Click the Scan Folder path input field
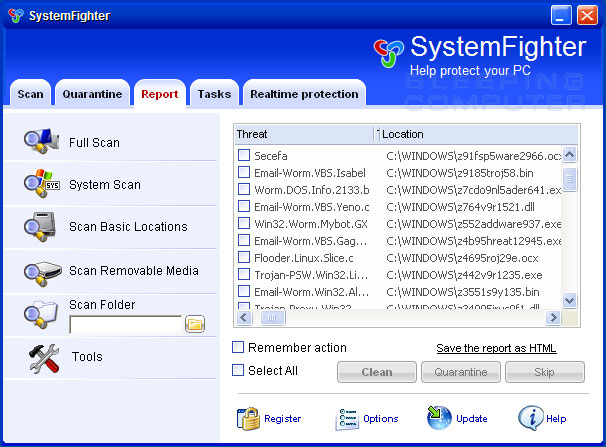606x447 pixels. tap(125, 325)
